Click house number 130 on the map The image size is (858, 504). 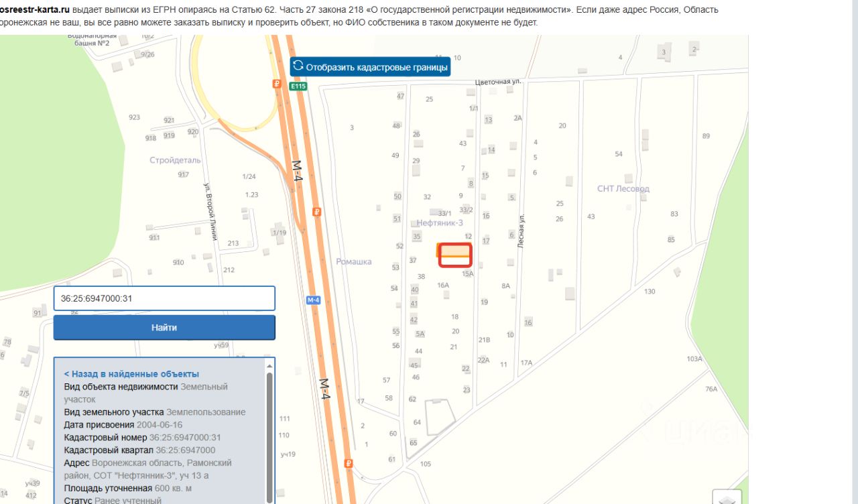point(650,292)
